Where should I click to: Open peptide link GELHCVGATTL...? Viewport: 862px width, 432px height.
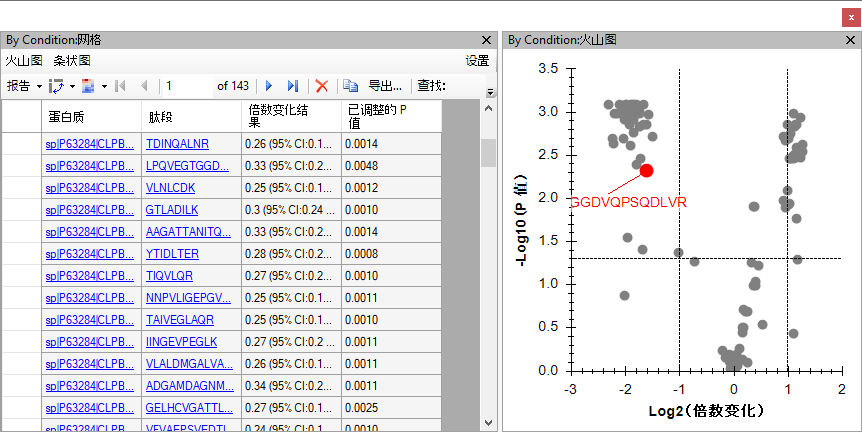tap(189, 408)
